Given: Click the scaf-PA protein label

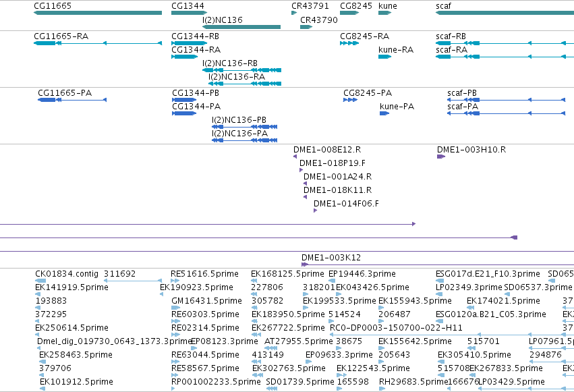Looking at the screenshot, I should point(463,107).
